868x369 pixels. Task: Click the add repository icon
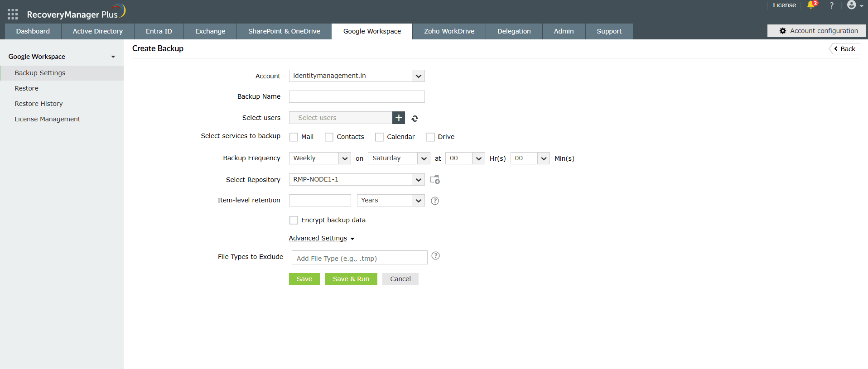pyautogui.click(x=435, y=180)
